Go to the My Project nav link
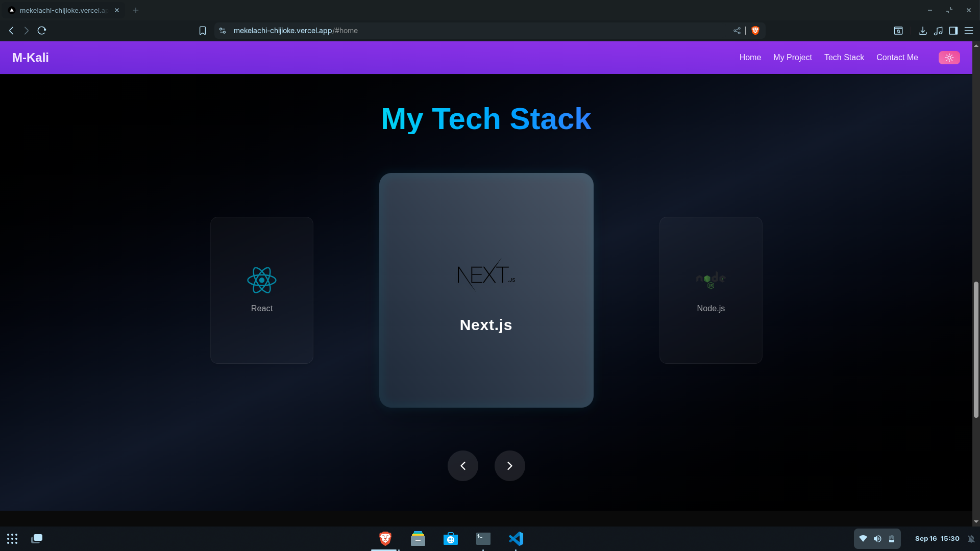The image size is (980, 551). [x=792, y=58]
